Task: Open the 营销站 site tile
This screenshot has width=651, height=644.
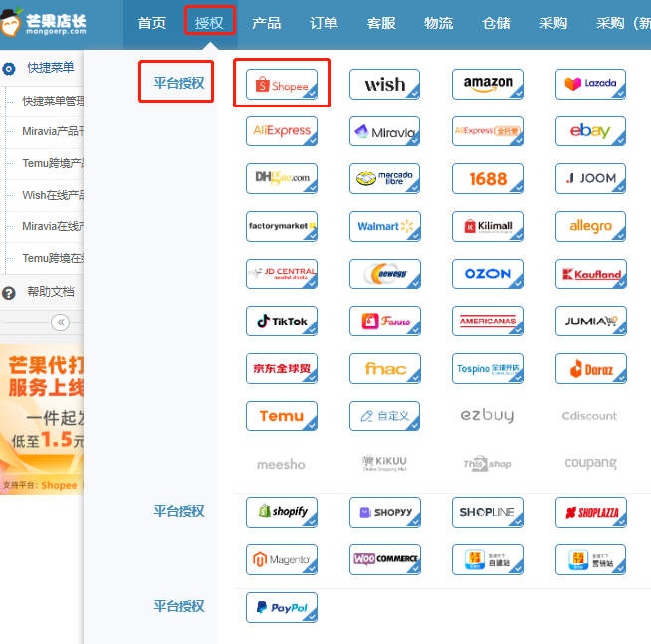Action: tap(590, 559)
